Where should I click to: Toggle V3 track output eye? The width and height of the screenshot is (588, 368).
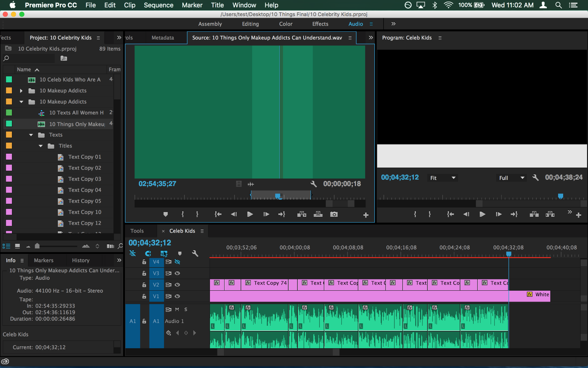pos(177,273)
